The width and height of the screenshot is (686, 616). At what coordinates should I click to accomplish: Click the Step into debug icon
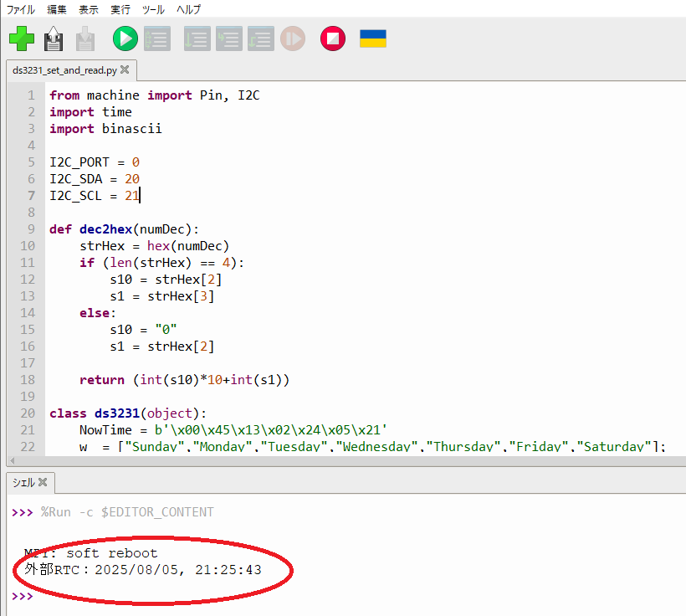tap(229, 38)
